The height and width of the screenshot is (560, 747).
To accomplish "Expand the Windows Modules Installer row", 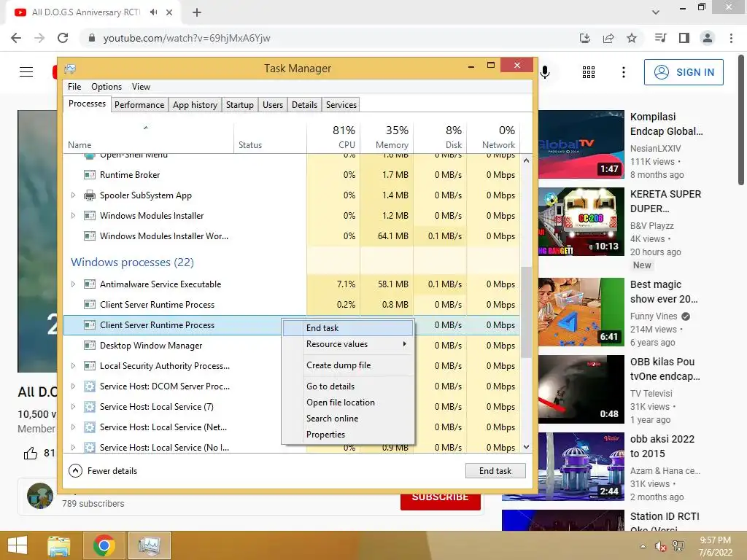I will (73, 216).
